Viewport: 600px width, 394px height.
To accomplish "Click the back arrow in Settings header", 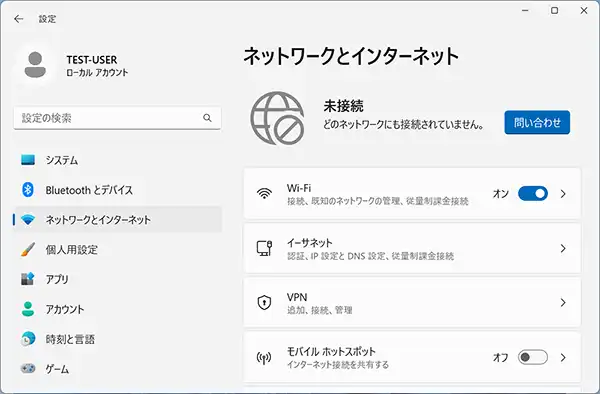I will pyautogui.click(x=18, y=19).
